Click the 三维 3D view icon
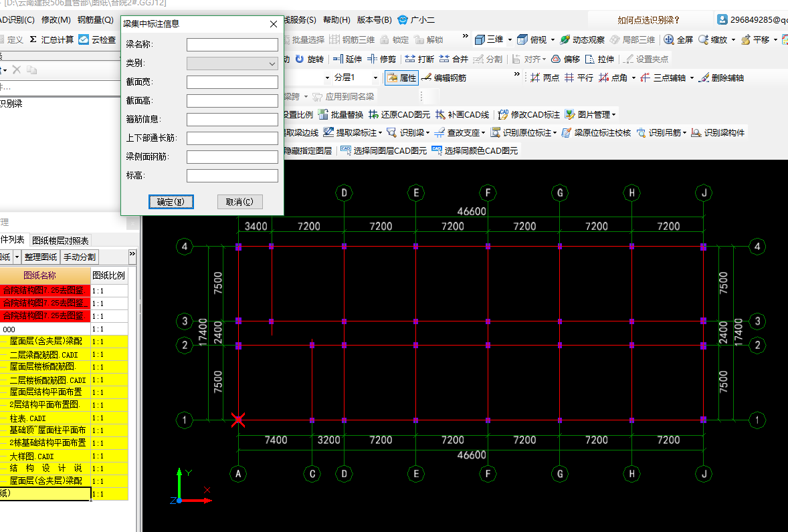This screenshot has width=788, height=532. 480,39
